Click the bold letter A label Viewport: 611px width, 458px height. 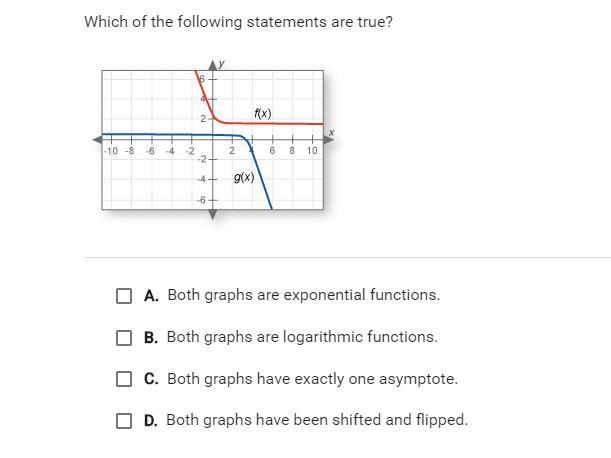tap(151, 296)
